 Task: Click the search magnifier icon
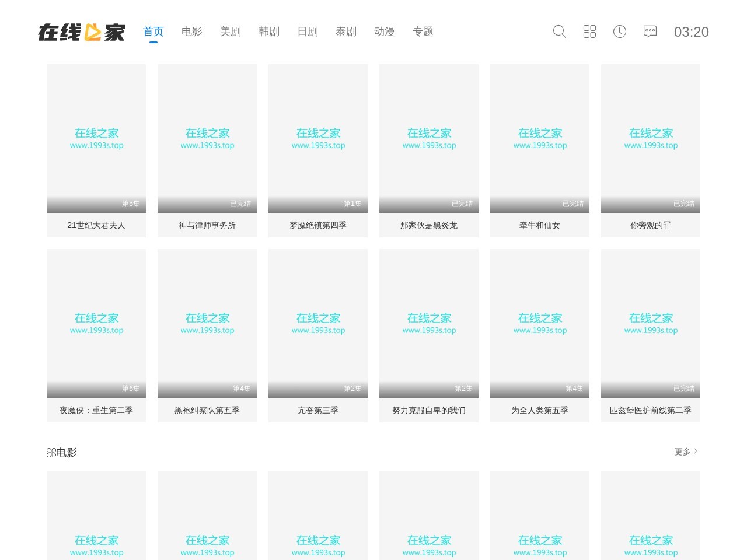[559, 32]
